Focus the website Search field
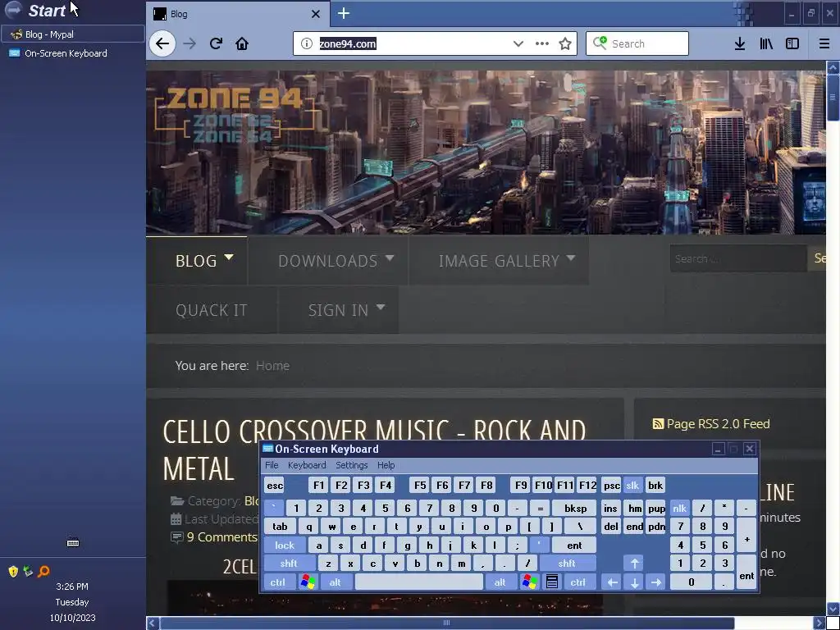The image size is (840, 630). coord(737,258)
